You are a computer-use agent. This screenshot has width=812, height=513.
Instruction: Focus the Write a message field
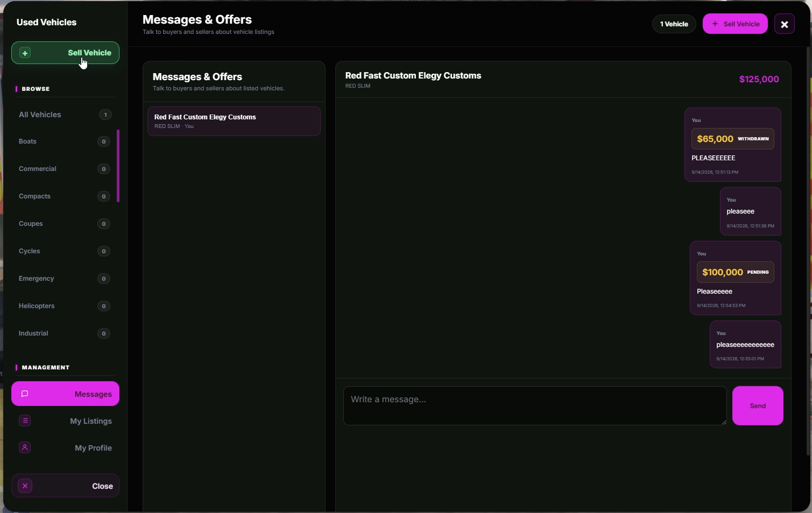tap(535, 406)
